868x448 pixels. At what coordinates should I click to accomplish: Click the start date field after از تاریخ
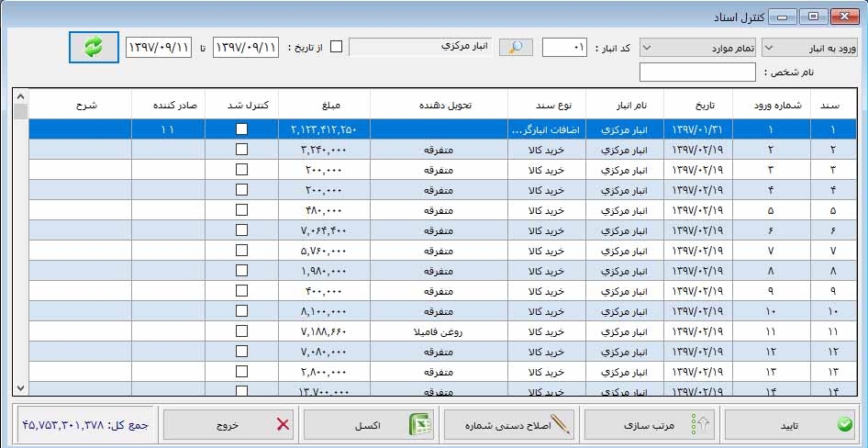[245, 48]
